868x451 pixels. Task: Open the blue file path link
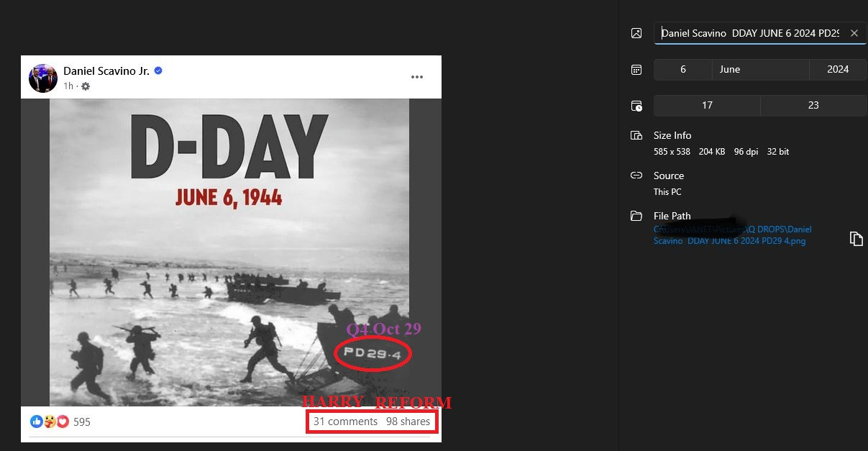(732, 235)
